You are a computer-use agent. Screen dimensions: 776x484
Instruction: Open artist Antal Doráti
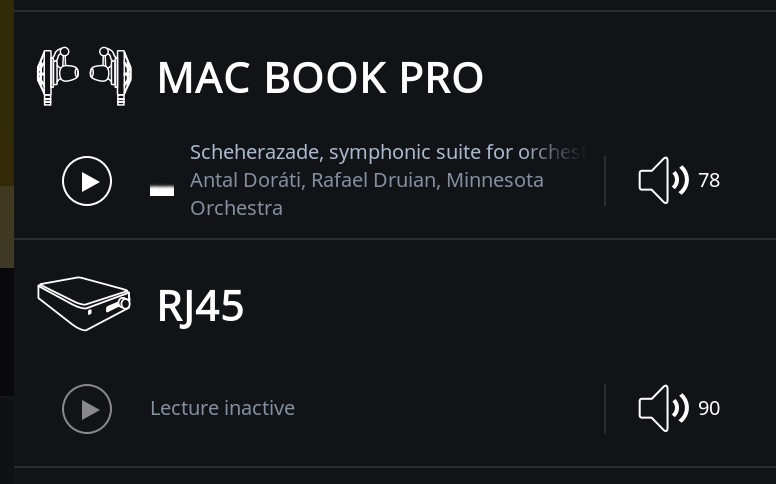coord(244,180)
